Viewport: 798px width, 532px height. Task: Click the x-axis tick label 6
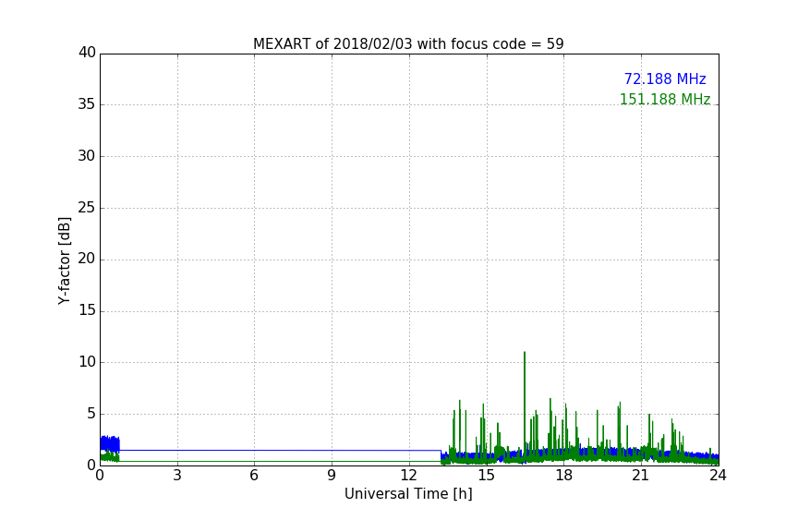point(255,476)
